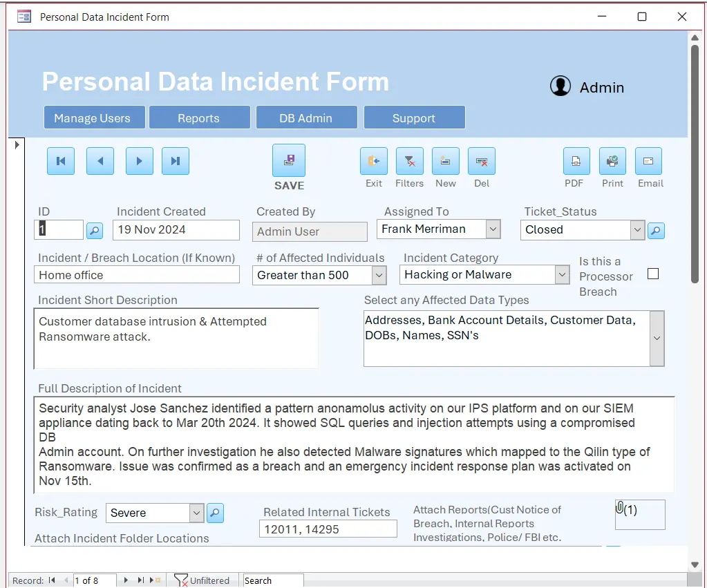
Task: Expand the Risk_Rating dropdown
Action: [196, 513]
